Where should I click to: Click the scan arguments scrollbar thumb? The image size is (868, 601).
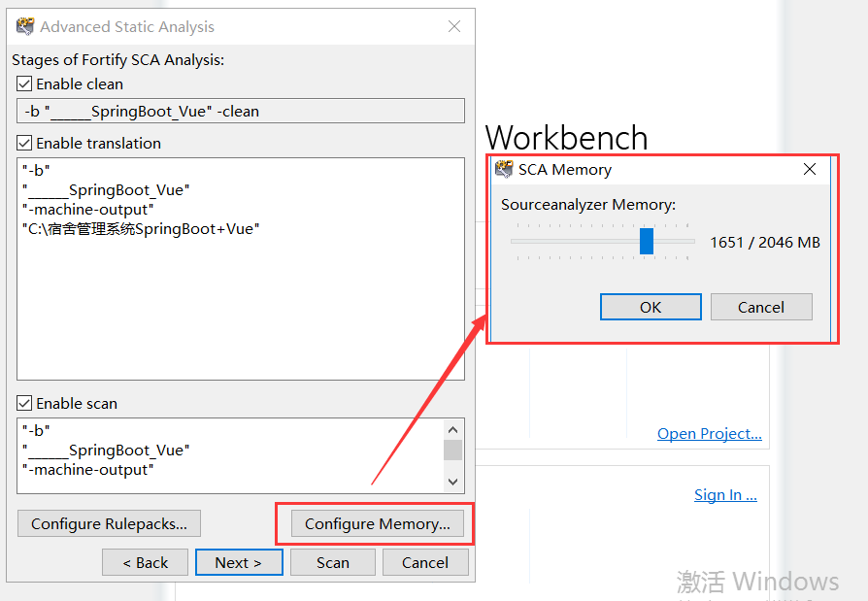pyautogui.click(x=452, y=450)
